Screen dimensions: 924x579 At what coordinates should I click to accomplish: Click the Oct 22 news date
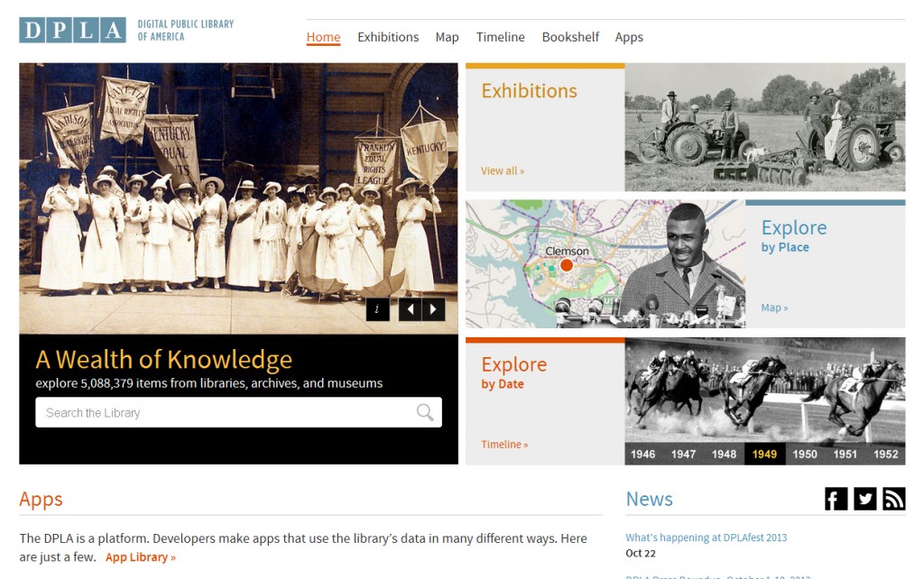(x=641, y=553)
